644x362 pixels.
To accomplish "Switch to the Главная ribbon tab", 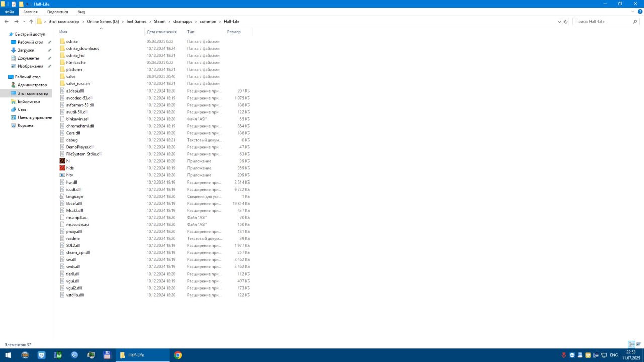I will 30,11.
